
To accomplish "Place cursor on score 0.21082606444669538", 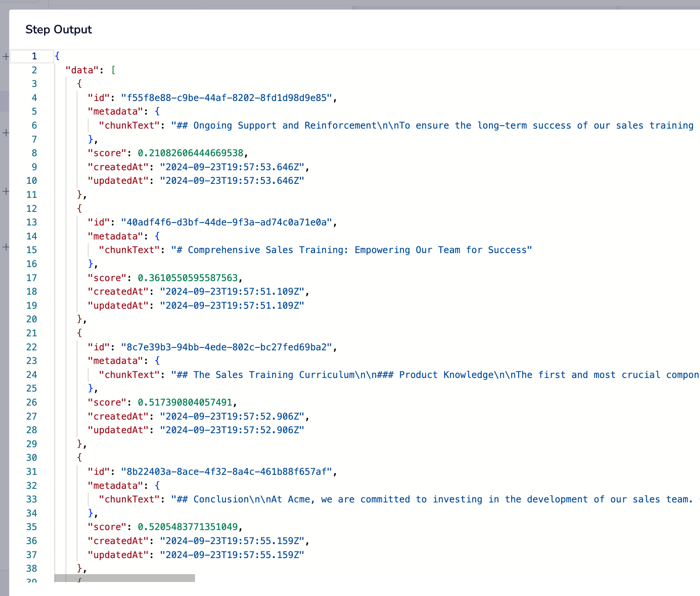I will pyautogui.click(x=190, y=153).
